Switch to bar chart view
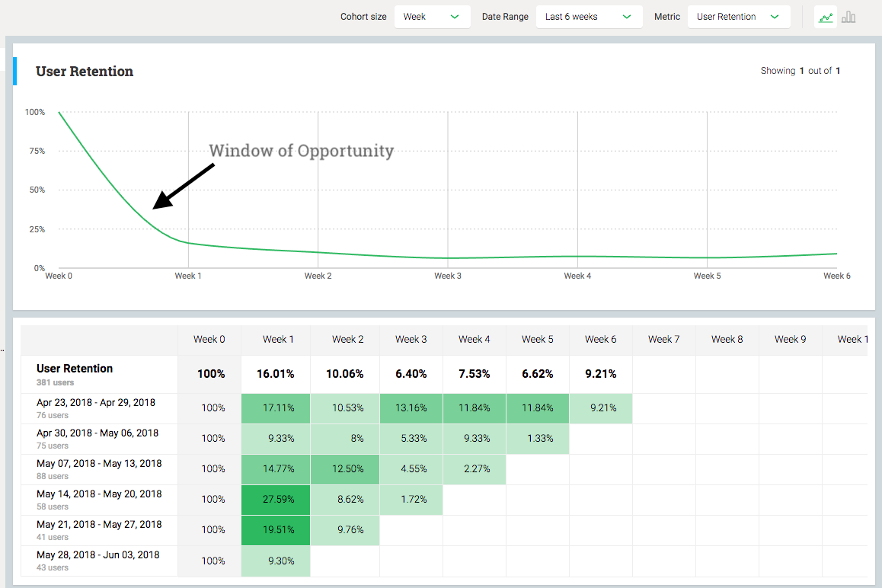 [x=848, y=16]
